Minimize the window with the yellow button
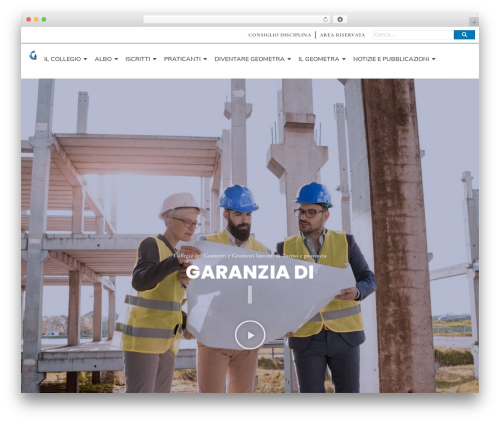500x423 pixels. (x=36, y=20)
